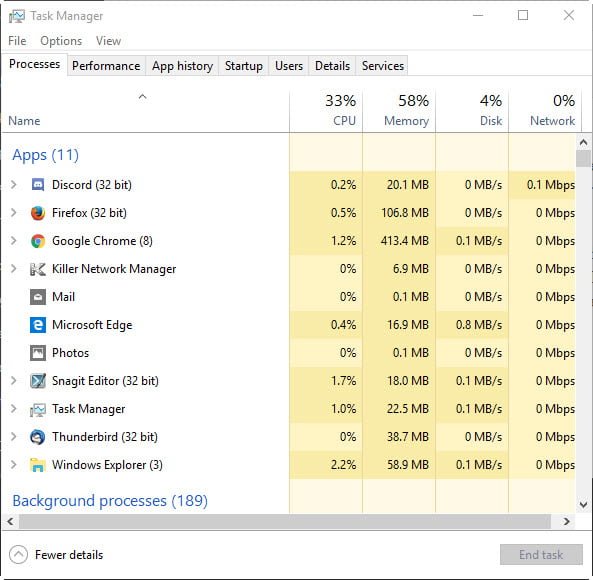Image resolution: width=593 pixels, height=580 pixels.
Task: Select the Processes tab
Action: pos(34,64)
